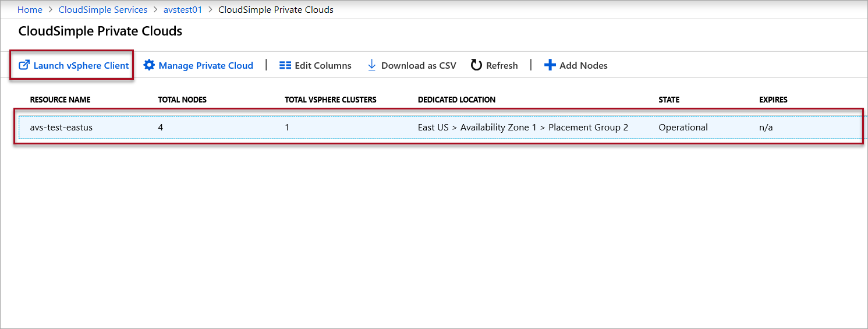
Task: Sort by DEDICATED LOCATION column header
Action: (x=457, y=100)
